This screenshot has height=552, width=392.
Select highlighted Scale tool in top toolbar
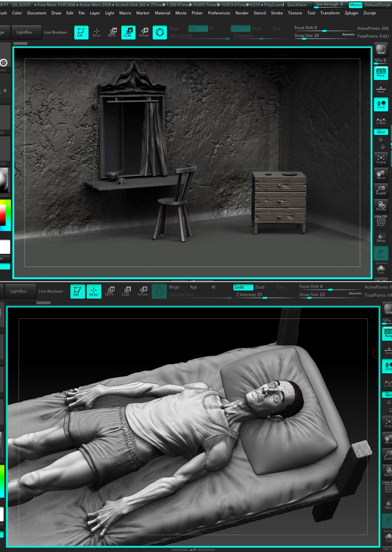click(x=128, y=32)
